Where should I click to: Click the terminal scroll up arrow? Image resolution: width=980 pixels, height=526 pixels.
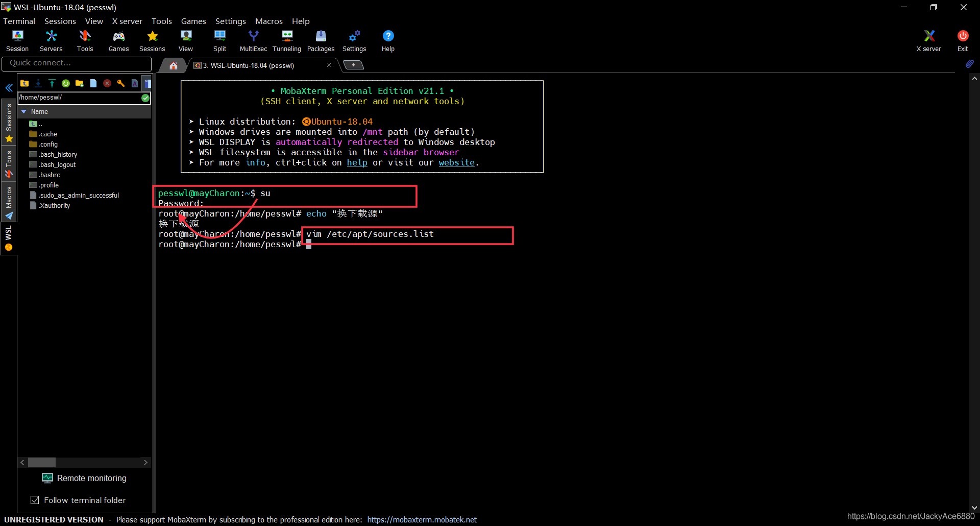974,79
